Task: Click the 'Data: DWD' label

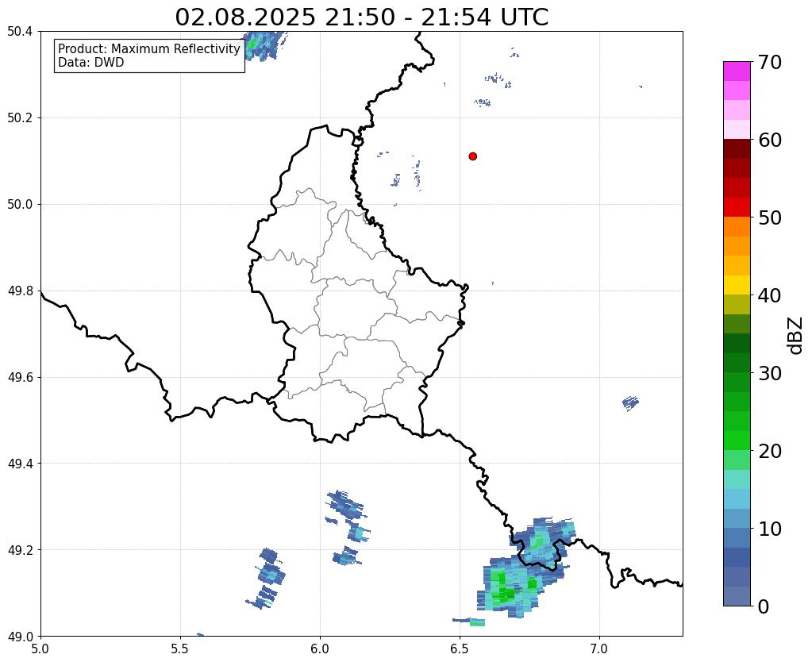Action: tap(91, 63)
